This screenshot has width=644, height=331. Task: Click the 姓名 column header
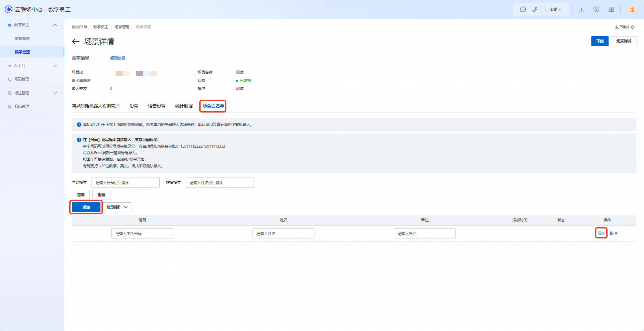[x=283, y=220]
